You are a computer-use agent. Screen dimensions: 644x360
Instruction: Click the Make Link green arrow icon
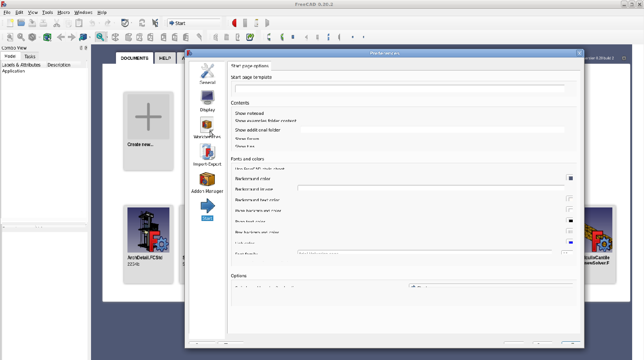pos(250,37)
